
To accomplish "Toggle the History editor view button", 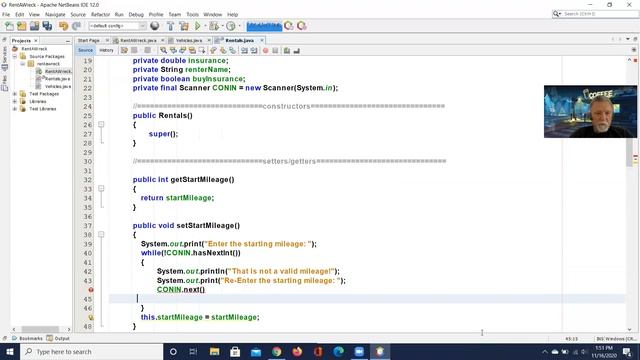I will click(106, 50).
